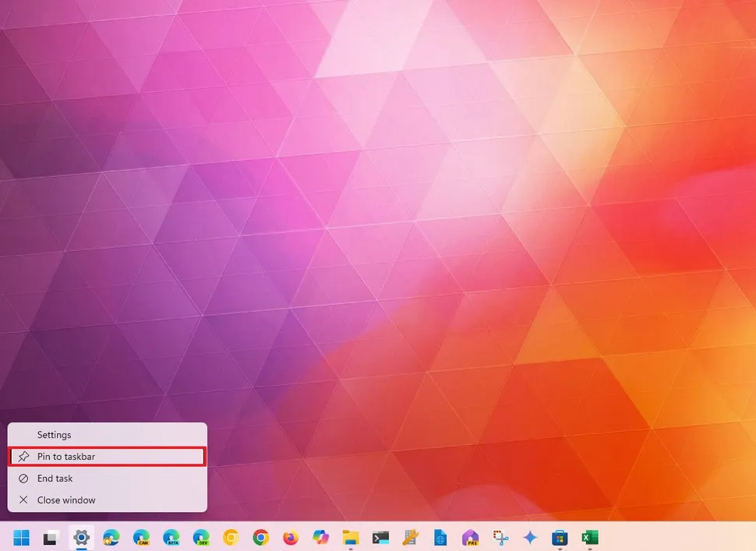Show the desktop preview thumbnail on the taskbar
756x551 pixels.
[x=48, y=538]
